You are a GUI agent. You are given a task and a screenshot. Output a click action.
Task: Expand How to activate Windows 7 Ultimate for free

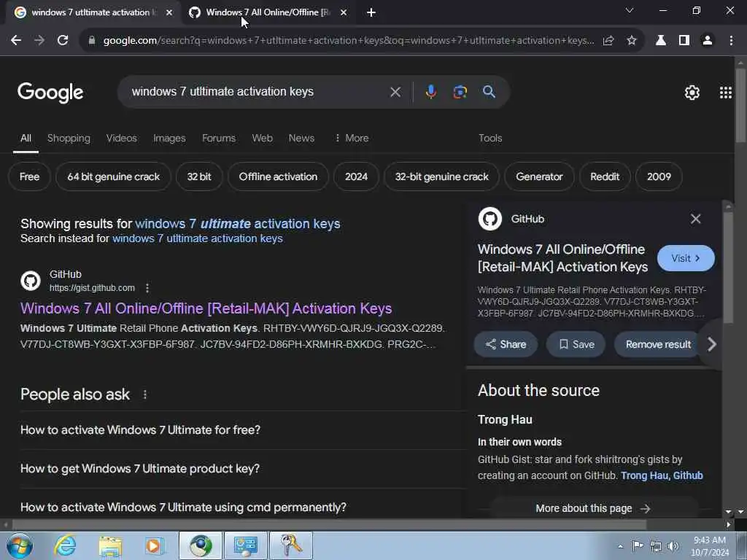pos(243,430)
